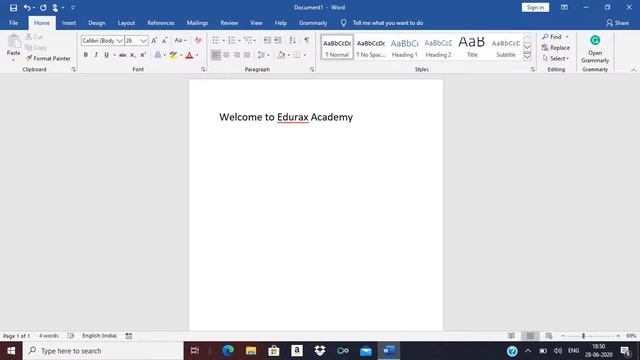The width and height of the screenshot is (640, 360).
Task: Expand the Styles gallery more arrow
Action: (527, 57)
